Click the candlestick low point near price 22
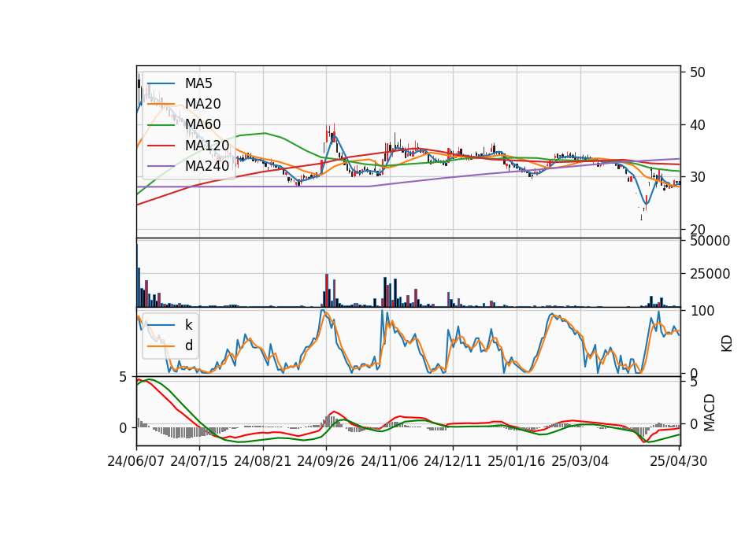The image size is (756, 543). point(641,217)
